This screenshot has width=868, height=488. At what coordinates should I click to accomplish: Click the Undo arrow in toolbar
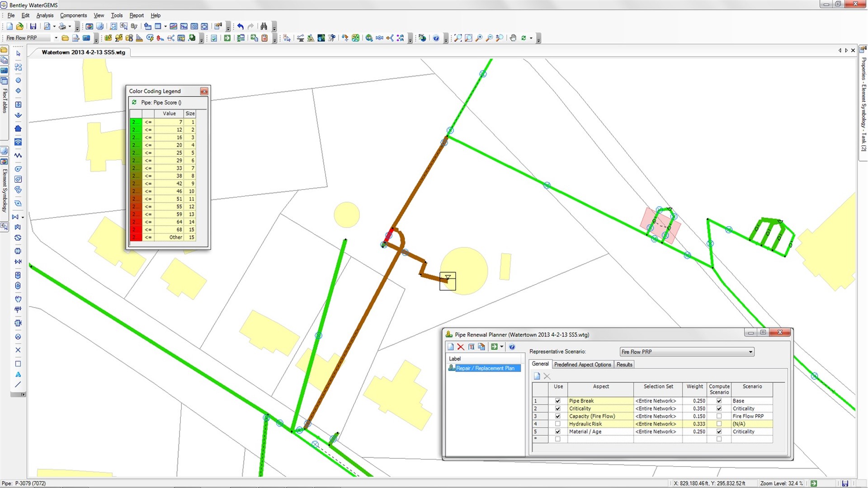[241, 27]
